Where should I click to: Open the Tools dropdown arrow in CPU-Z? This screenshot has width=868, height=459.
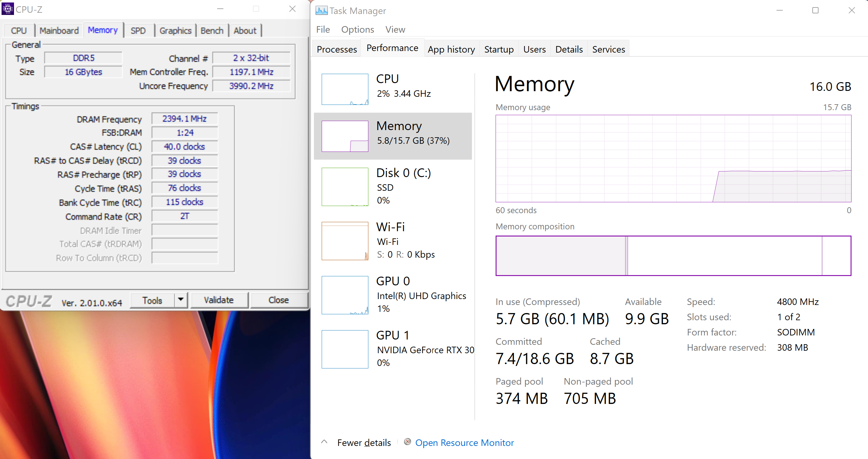tap(181, 300)
